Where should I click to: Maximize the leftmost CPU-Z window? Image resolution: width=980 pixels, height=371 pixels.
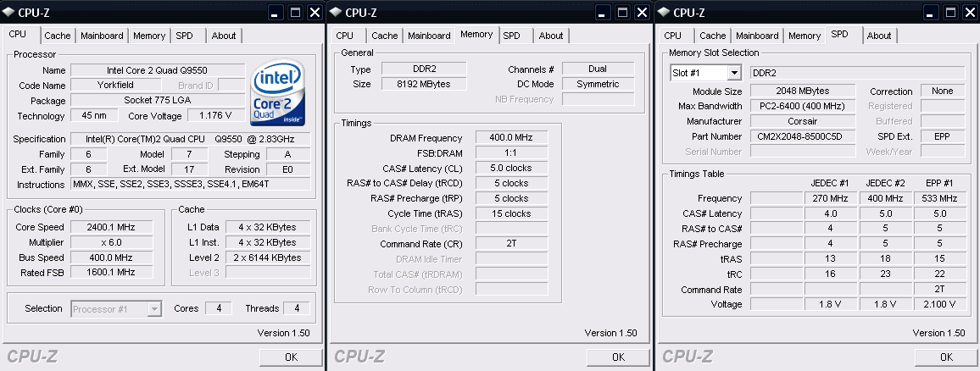click(x=296, y=12)
